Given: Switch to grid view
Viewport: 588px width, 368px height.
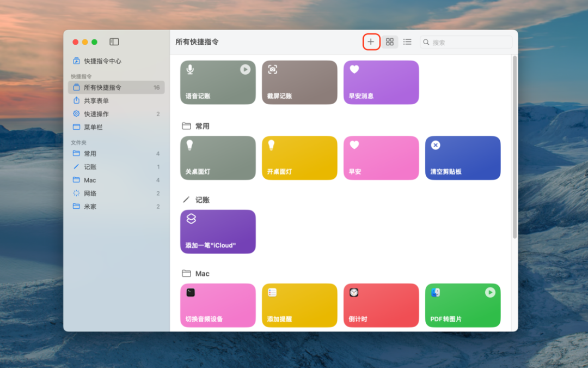Looking at the screenshot, I should point(390,41).
